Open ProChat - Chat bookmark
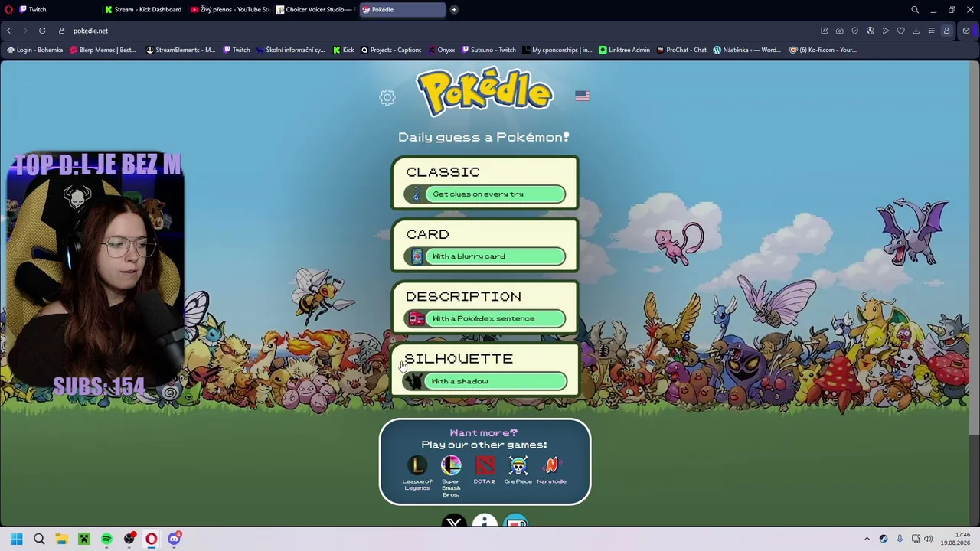This screenshot has width=980, height=551. pyautogui.click(x=681, y=50)
